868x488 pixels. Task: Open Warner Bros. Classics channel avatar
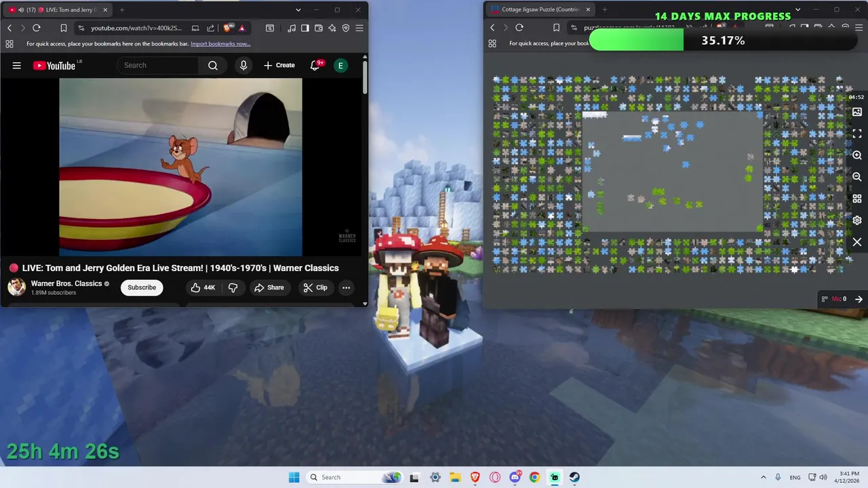(16, 287)
